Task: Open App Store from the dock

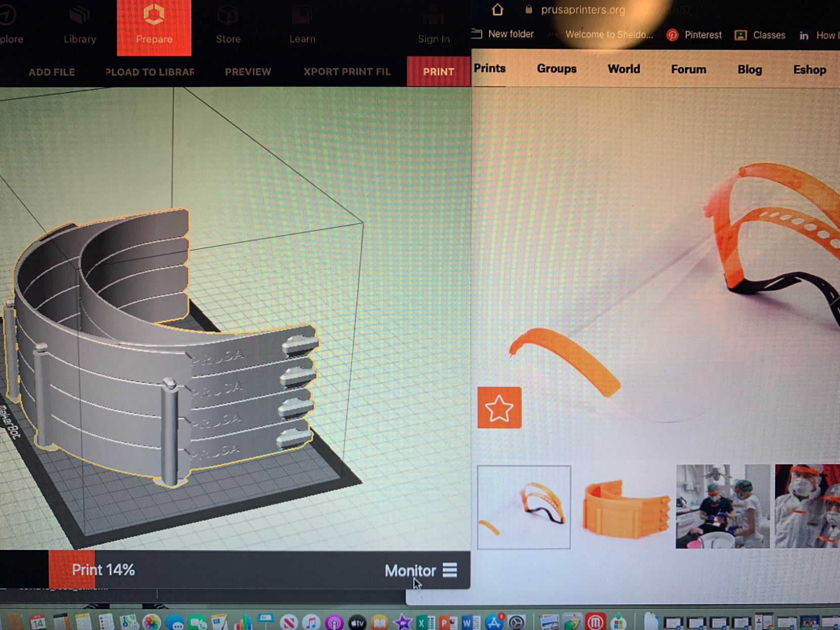Action: pos(494,622)
